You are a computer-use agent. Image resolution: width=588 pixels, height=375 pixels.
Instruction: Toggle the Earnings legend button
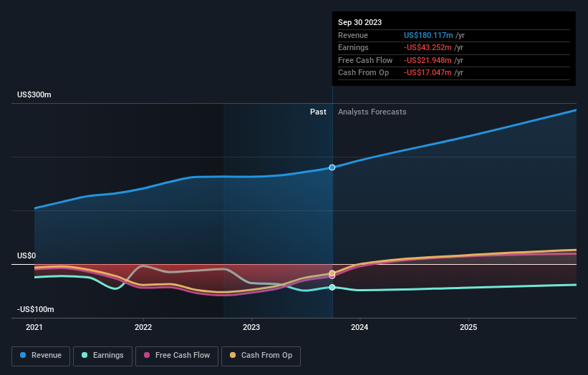(x=102, y=356)
